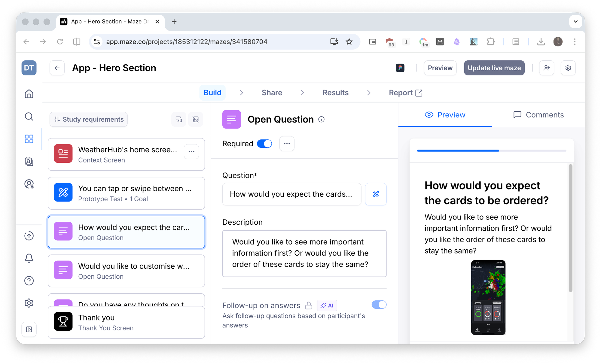This screenshot has width=601, height=364.
Task: Expand the Chrome tab search dropdown
Action: point(575,22)
